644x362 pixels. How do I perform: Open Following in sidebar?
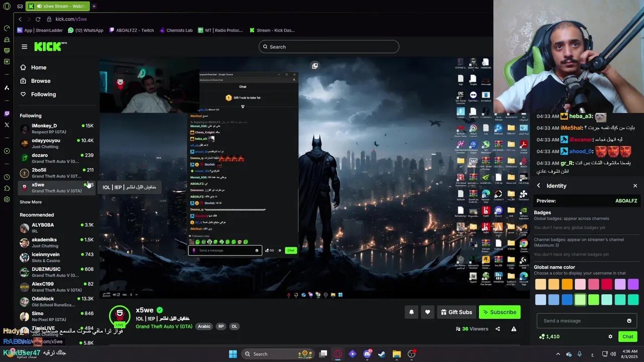43,95
